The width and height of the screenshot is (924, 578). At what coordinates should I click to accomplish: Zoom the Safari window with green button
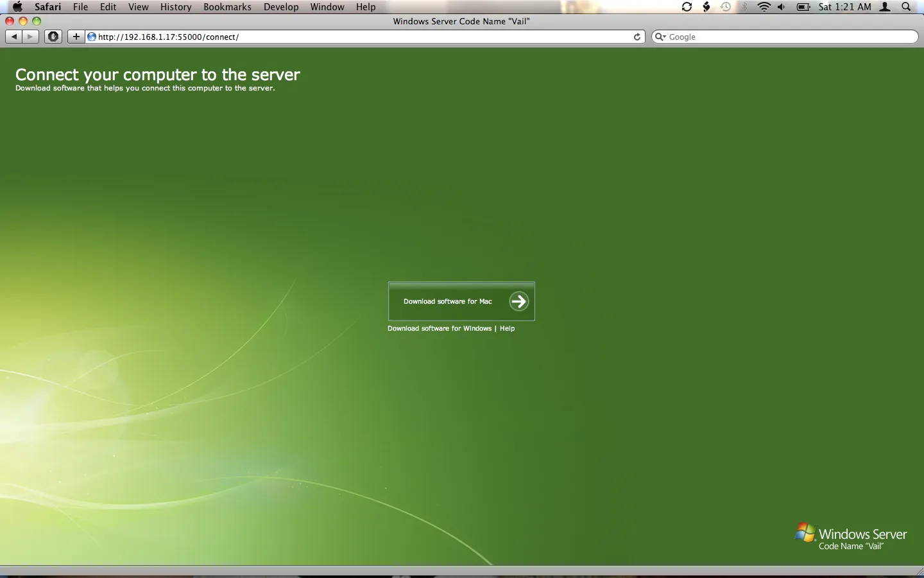[x=37, y=21]
